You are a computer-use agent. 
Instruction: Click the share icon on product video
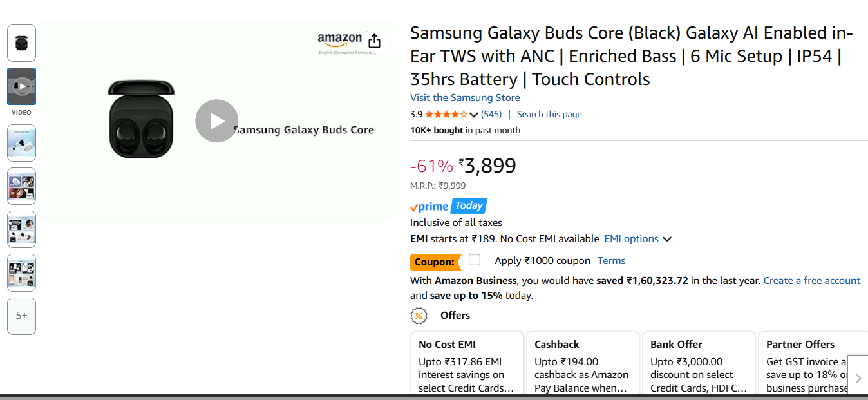point(375,41)
